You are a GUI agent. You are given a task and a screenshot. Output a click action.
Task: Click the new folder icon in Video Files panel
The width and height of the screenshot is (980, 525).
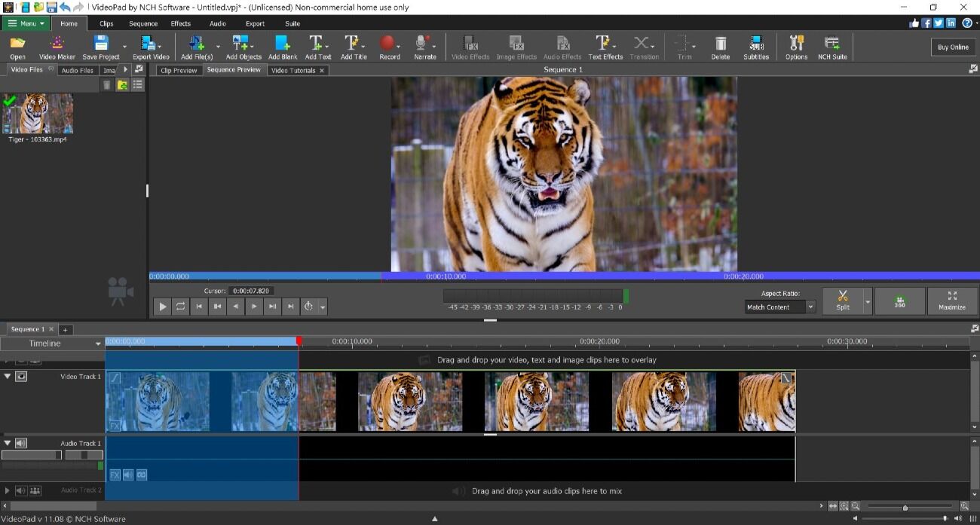pyautogui.click(x=123, y=84)
